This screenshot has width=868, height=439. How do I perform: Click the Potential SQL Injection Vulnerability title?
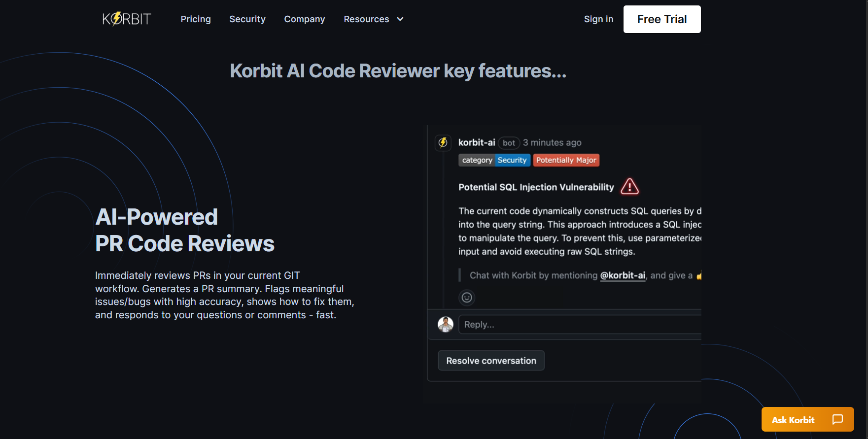pos(536,187)
